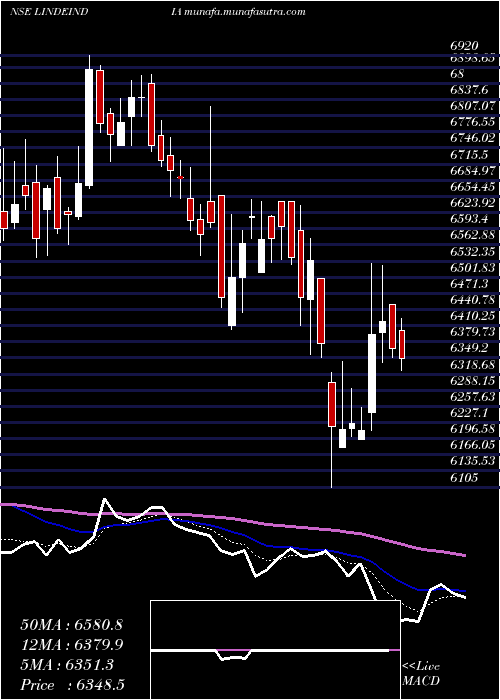Click the NSE LINDEIND ticker title
This screenshot has width=500, height=700.
click(x=48, y=12)
